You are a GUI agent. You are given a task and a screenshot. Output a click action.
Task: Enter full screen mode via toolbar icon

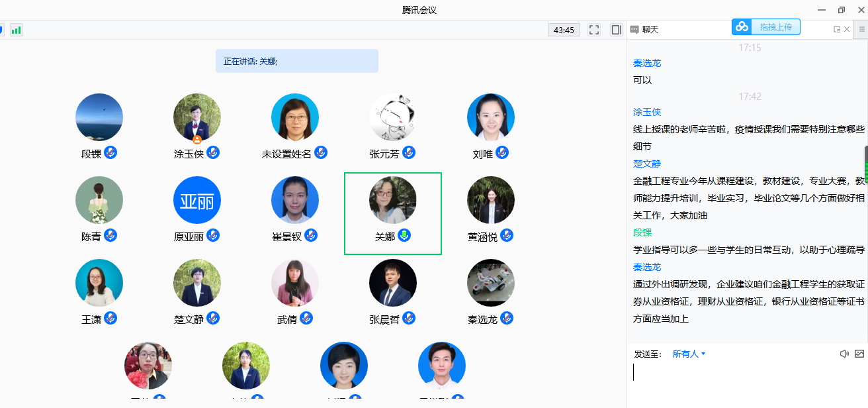coord(594,30)
